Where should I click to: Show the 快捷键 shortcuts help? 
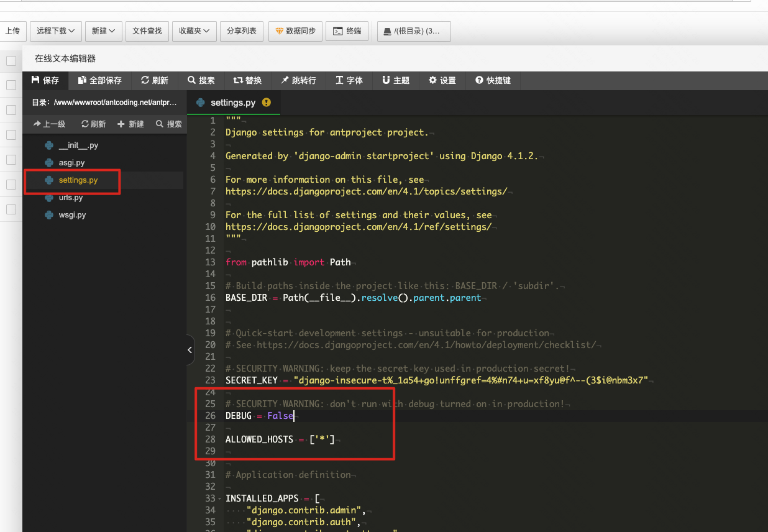[x=493, y=80]
